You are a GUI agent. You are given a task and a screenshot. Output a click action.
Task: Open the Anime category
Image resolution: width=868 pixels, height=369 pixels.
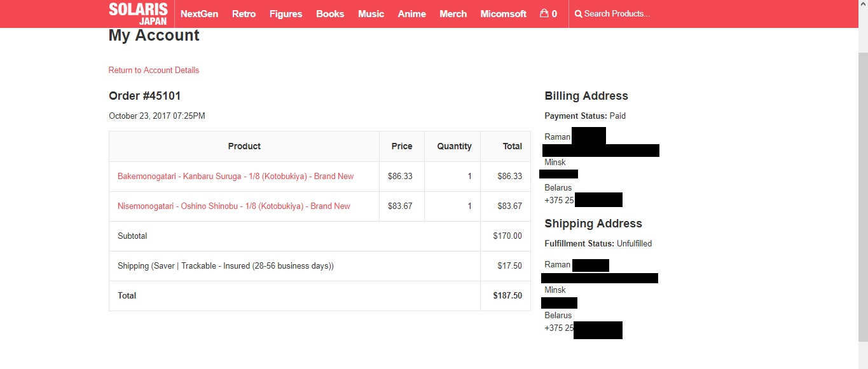[411, 14]
